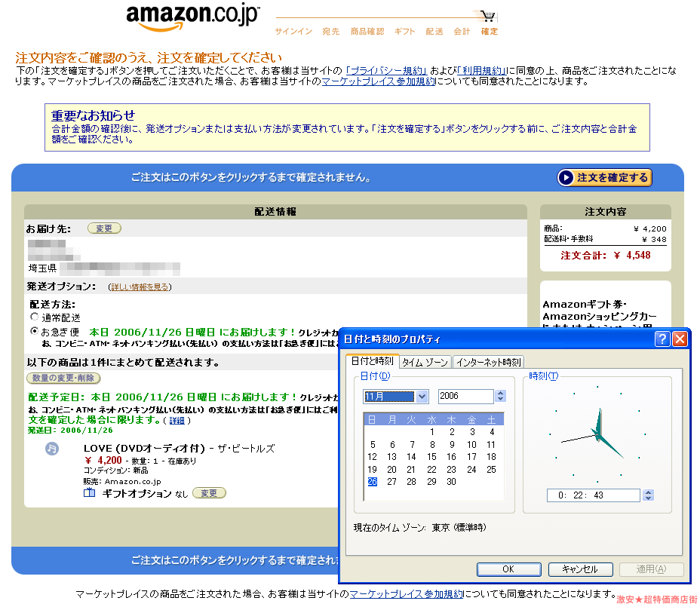
Task: Click product title LOVE (DVDオーディオ付)
Action: (x=144, y=449)
